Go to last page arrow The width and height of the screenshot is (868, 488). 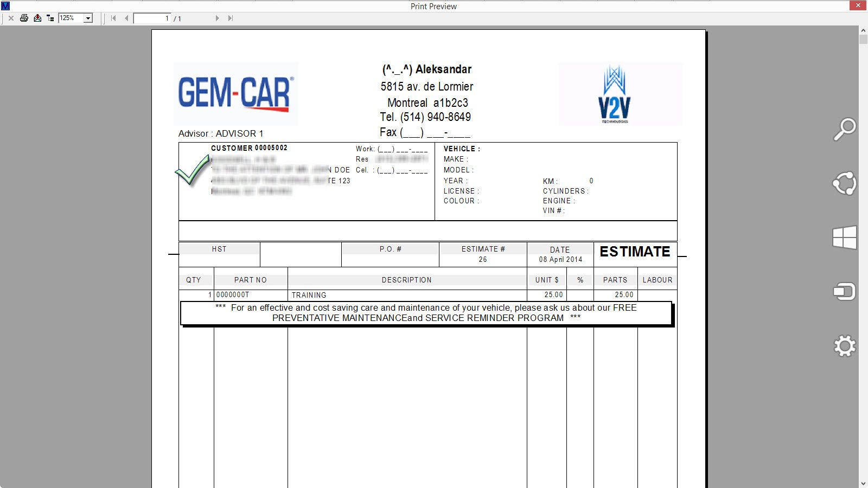[230, 18]
